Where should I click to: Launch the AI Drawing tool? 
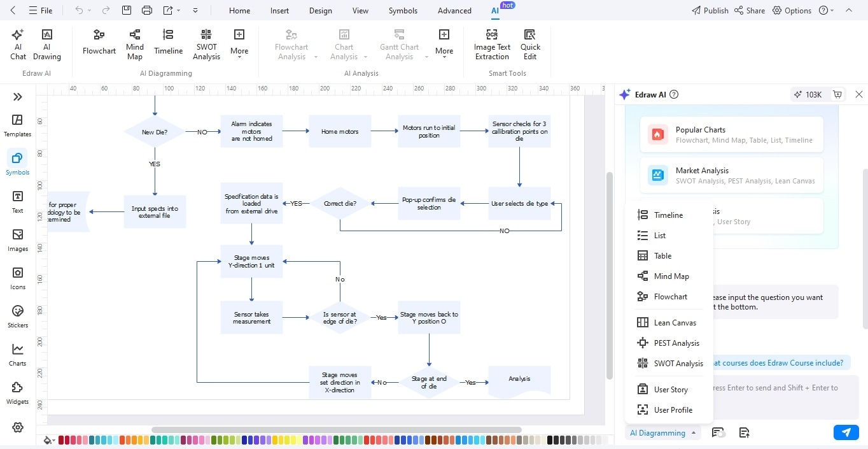[47, 45]
